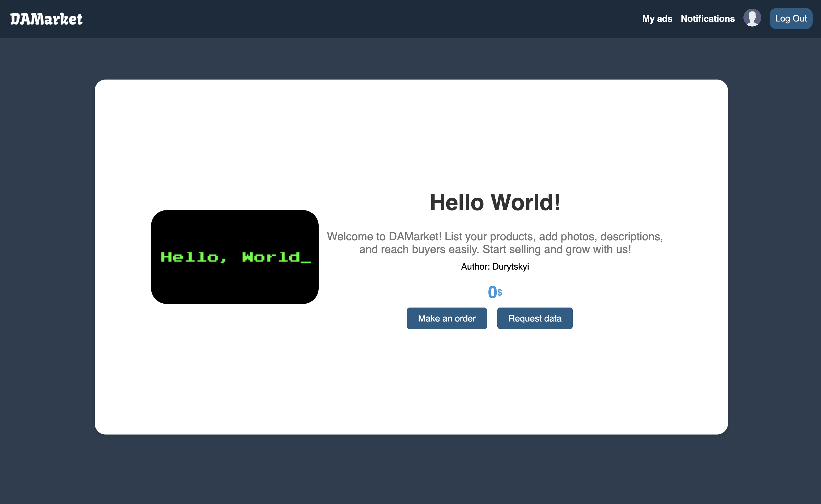Click the Request data button
The height and width of the screenshot is (504, 821).
(534, 318)
